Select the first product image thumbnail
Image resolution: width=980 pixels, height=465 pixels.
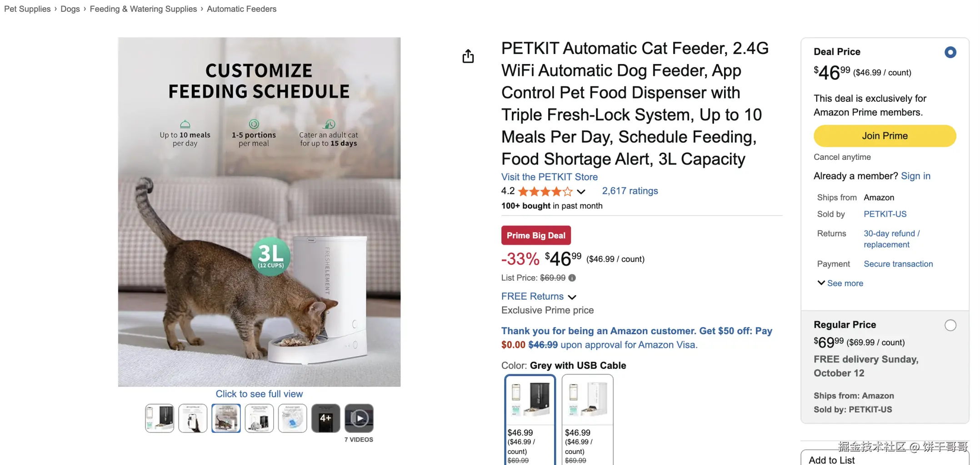(x=160, y=418)
